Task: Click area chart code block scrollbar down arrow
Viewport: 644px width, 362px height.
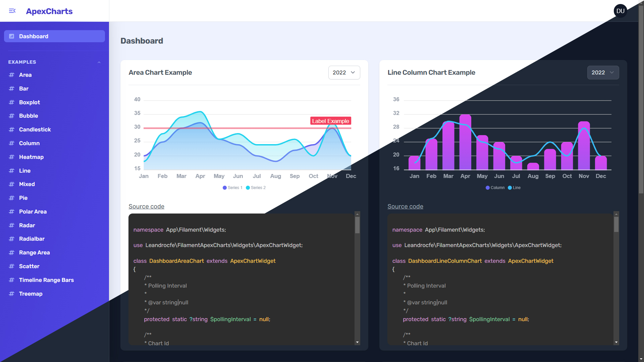Action: coord(357,342)
